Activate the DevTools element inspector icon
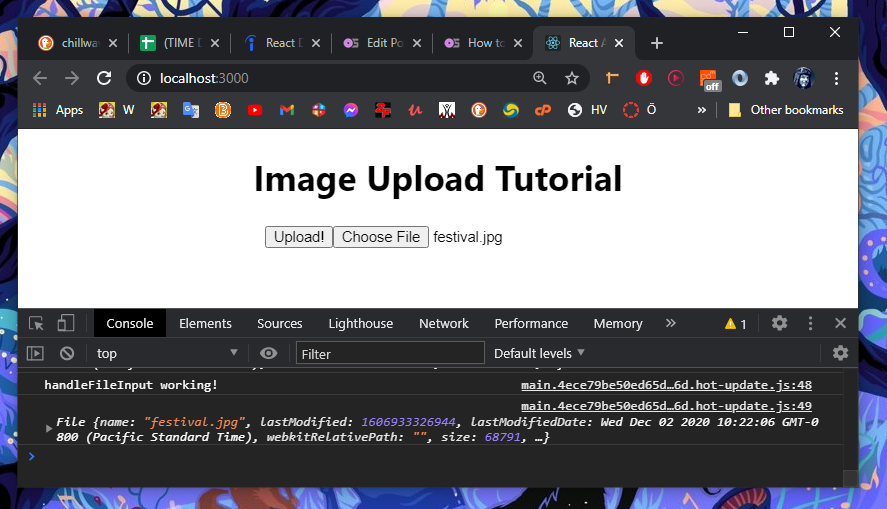 pos(37,323)
